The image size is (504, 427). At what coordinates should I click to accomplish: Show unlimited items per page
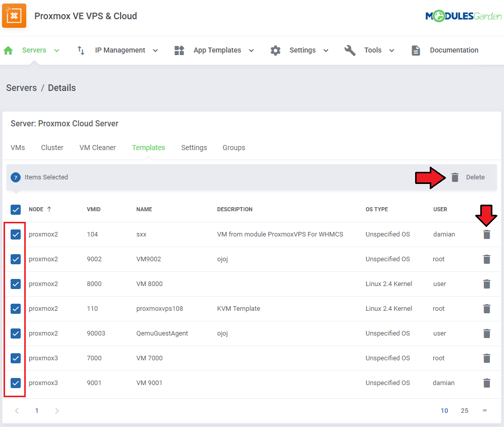coord(485,410)
